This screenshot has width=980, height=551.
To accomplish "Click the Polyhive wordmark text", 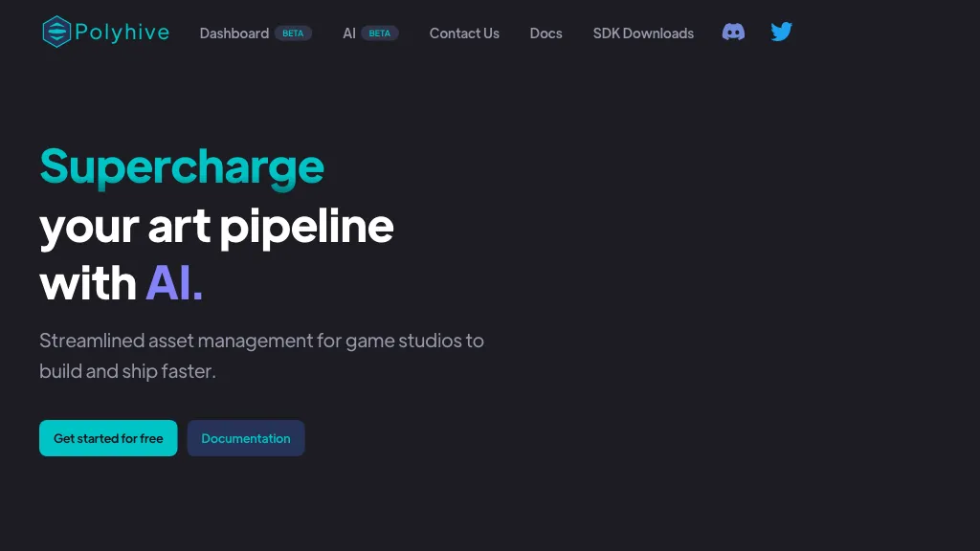I will point(122,33).
